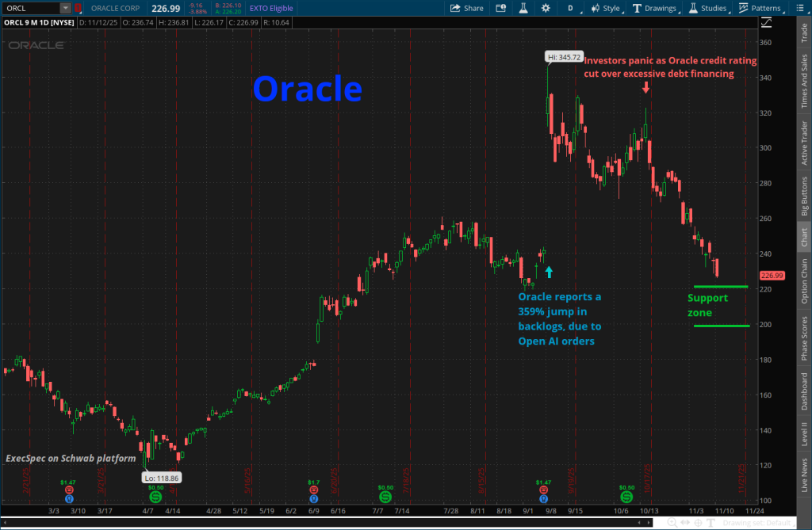The height and width of the screenshot is (530, 812).
Task: Click the C: 226.99 close value in header
Action: tap(243, 23)
